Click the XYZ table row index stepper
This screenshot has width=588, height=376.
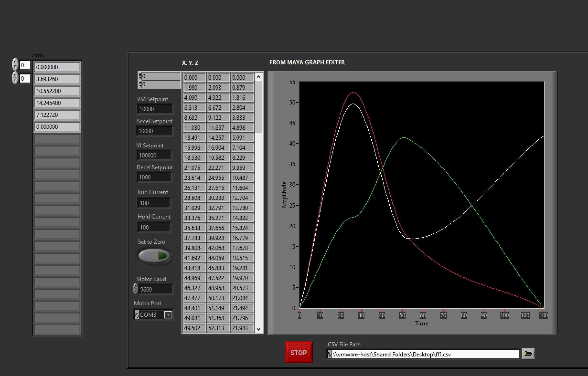pos(140,76)
